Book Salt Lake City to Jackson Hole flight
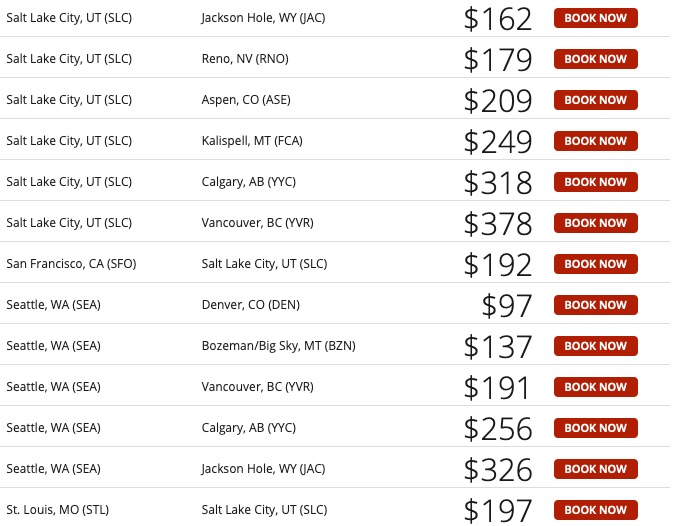 tap(595, 18)
